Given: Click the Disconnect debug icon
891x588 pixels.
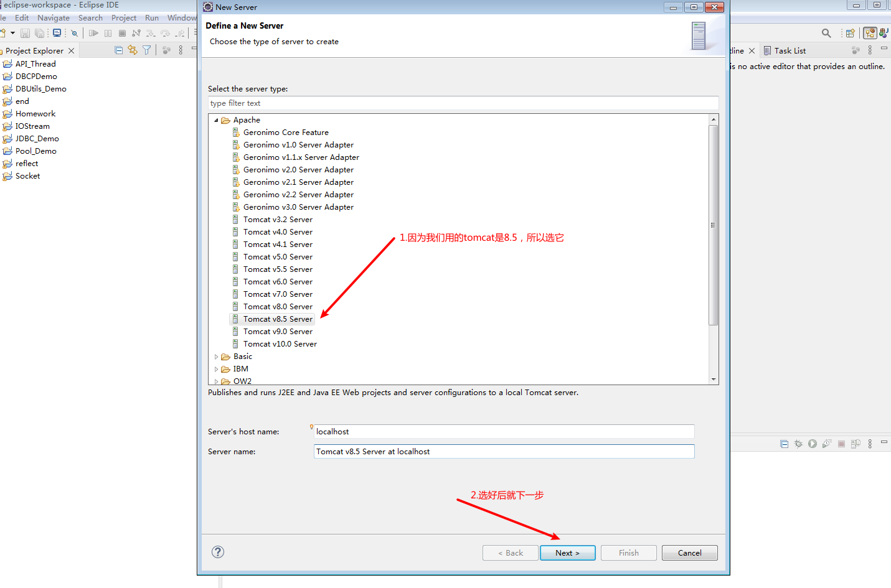Looking at the screenshot, I should pyautogui.click(x=136, y=33).
